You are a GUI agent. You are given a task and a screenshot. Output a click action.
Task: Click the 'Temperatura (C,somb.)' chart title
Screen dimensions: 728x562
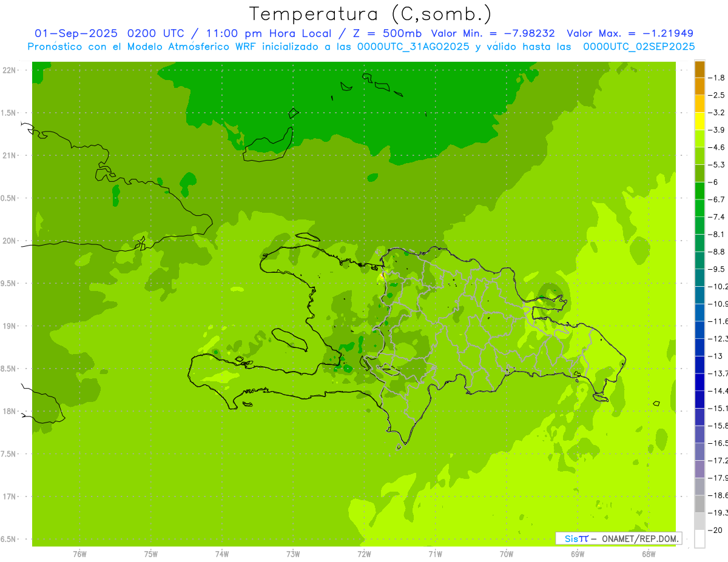point(370,14)
